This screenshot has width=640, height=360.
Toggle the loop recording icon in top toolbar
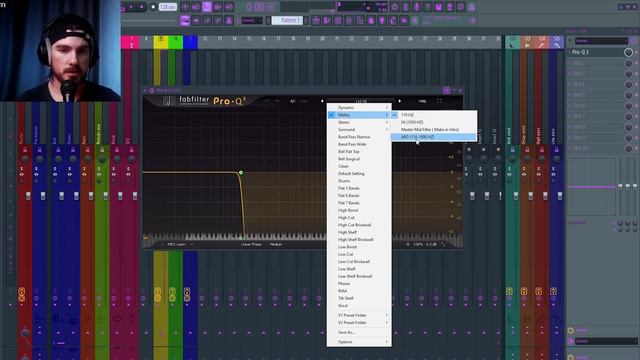[229, 7]
